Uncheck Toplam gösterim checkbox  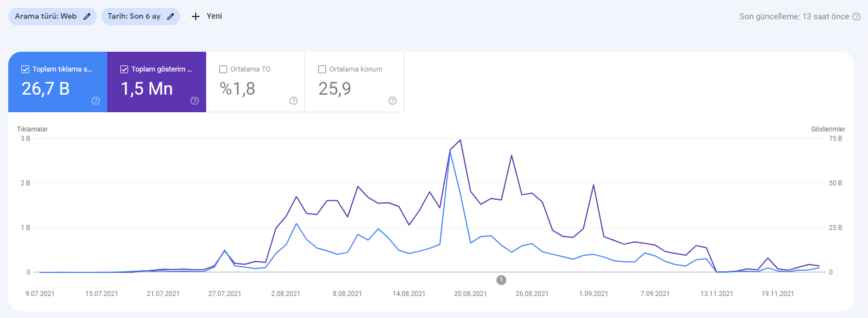[124, 69]
